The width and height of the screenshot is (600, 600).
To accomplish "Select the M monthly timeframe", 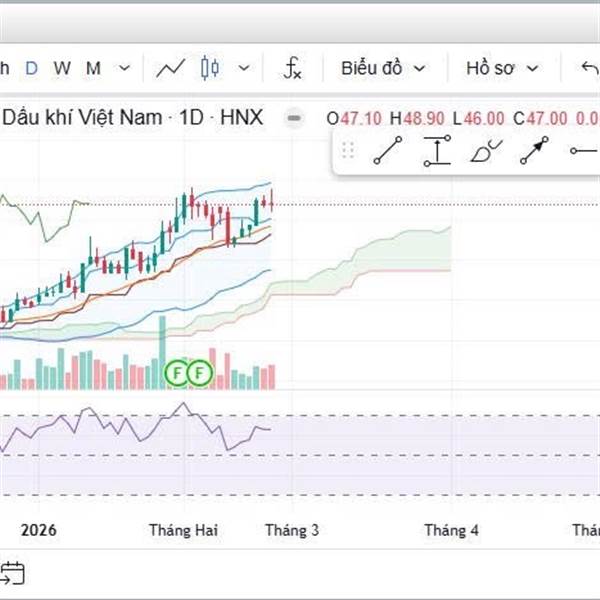I will (93, 68).
